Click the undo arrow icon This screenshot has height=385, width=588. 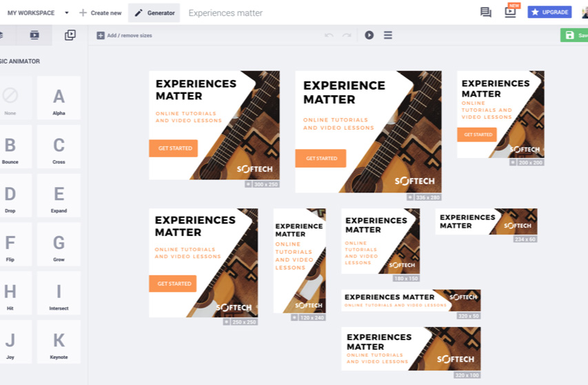coord(329,35)
